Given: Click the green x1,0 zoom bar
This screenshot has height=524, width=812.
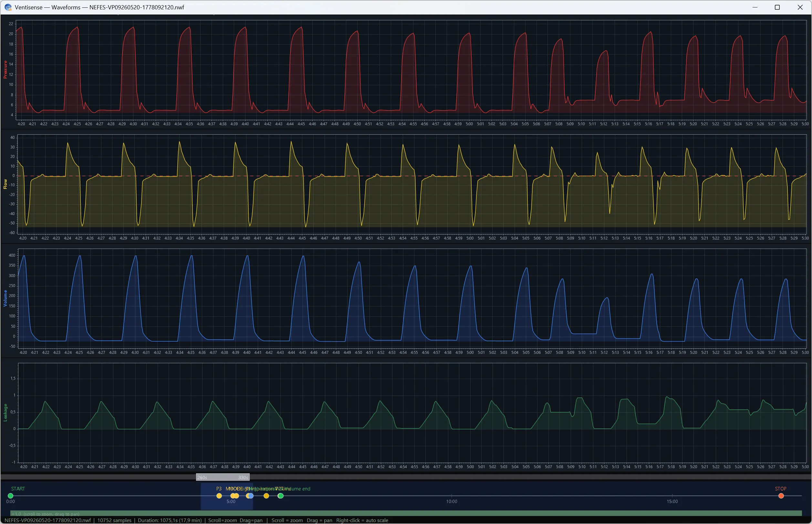Looking at the screenshot, I should coord(406,513).
